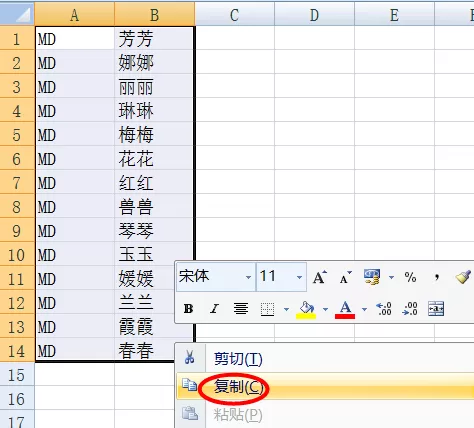The width and height of the screenshot is (474, 428).
Task: Open the font name dropdown 宋体
Action: click(248, 277)
